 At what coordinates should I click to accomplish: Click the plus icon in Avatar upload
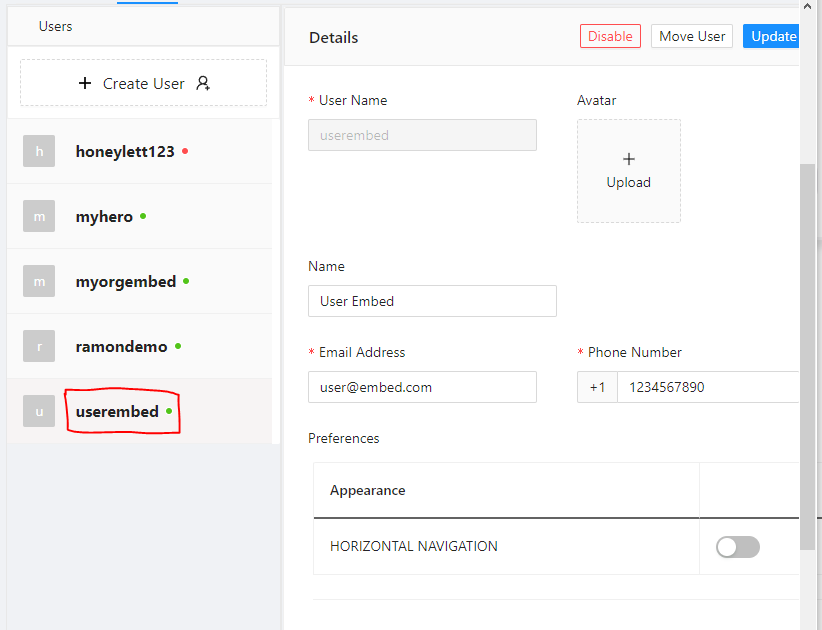(x=629, y=159)
